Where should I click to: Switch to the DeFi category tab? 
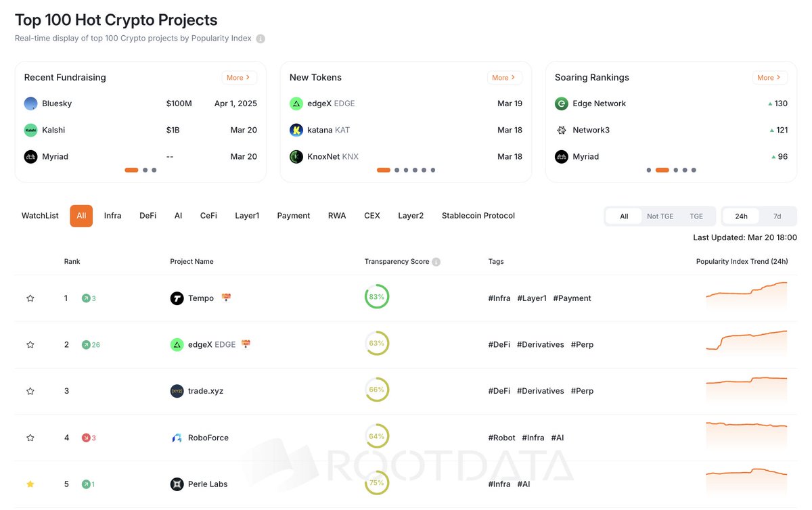pyautogui.click(x=148, y=215)
